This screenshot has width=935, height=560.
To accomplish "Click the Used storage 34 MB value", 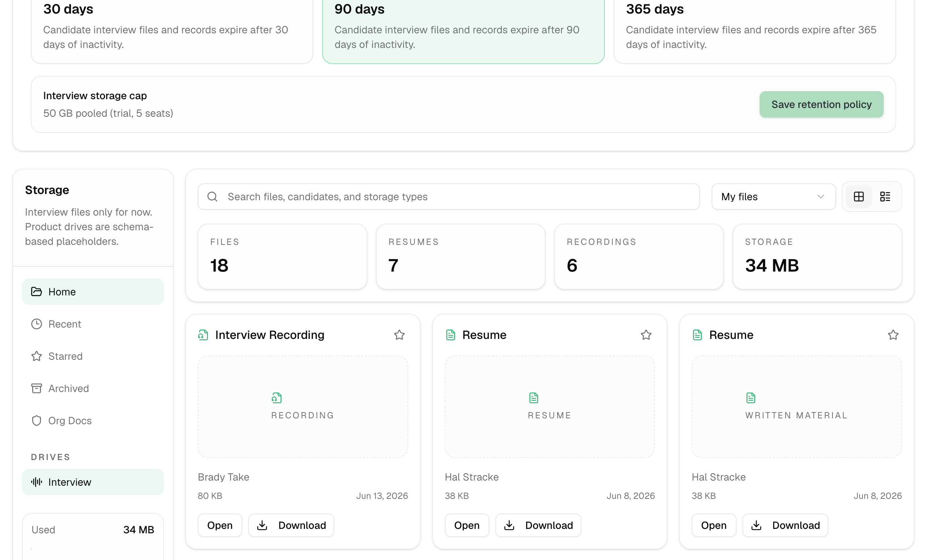I will pos(138,529).
